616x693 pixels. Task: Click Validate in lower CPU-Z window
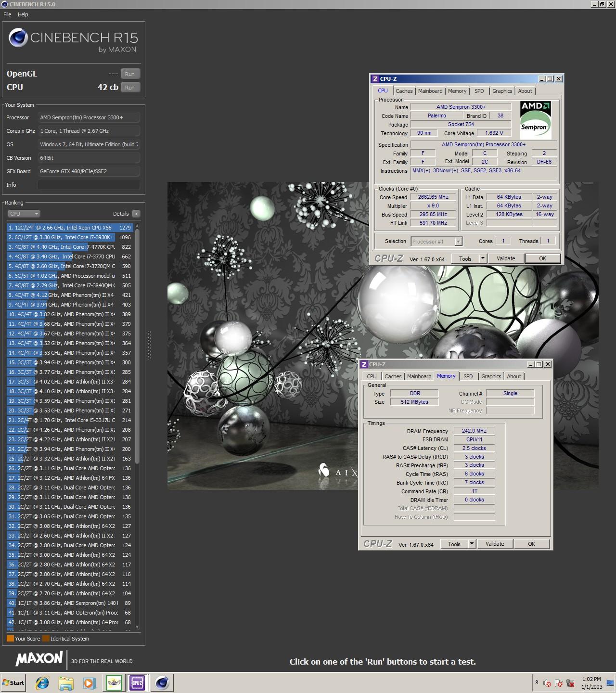coord(495,544)
